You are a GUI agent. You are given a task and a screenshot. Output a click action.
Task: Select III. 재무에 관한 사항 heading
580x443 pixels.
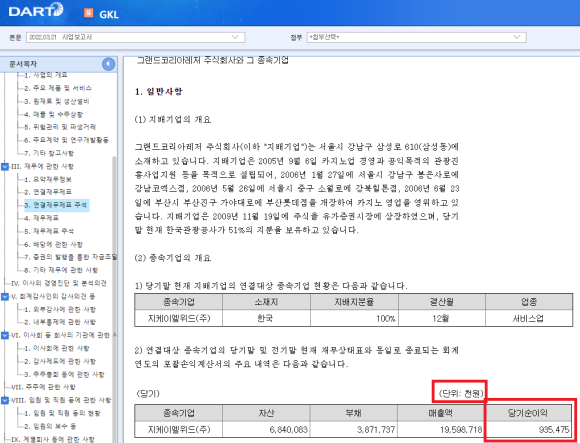point(43,166)
